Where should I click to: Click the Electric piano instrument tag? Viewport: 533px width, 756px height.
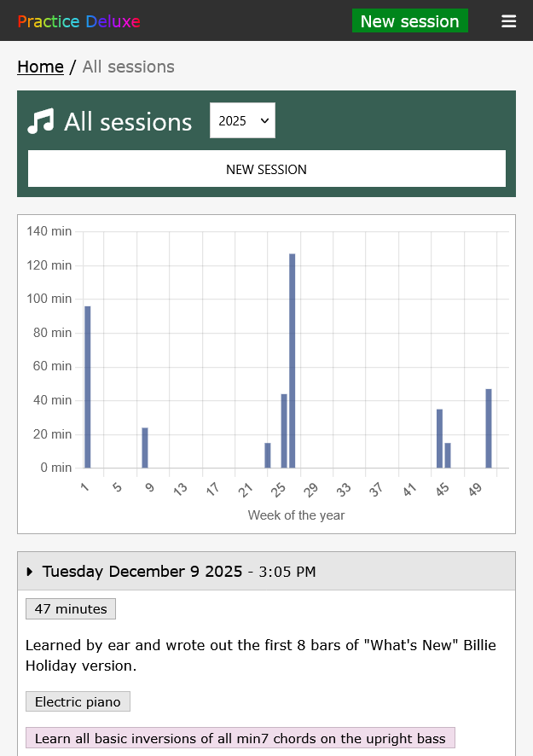(x=78, y=702)
